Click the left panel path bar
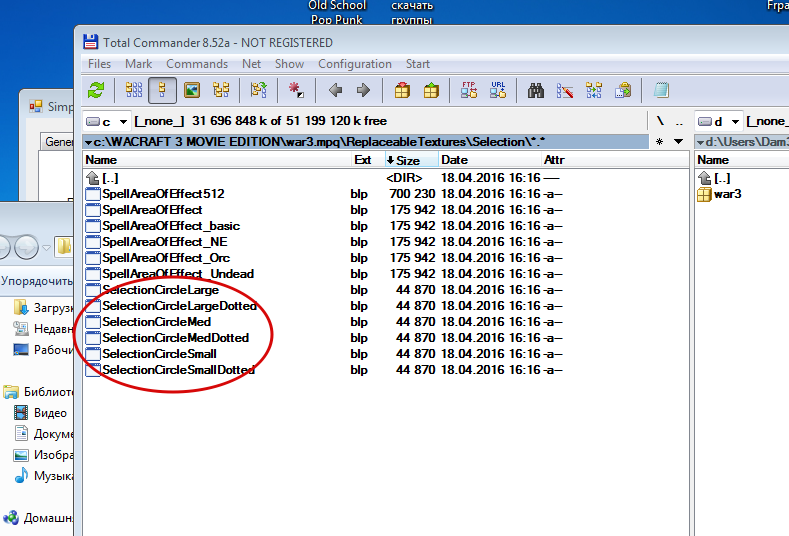Screen dimensions: 789x536 (366, 141)
